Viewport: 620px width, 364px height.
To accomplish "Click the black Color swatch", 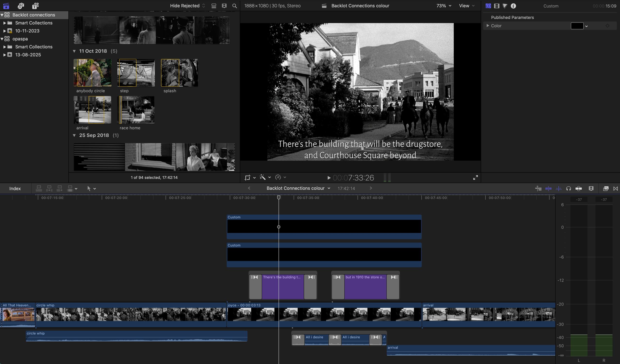I will coord(577,26).
